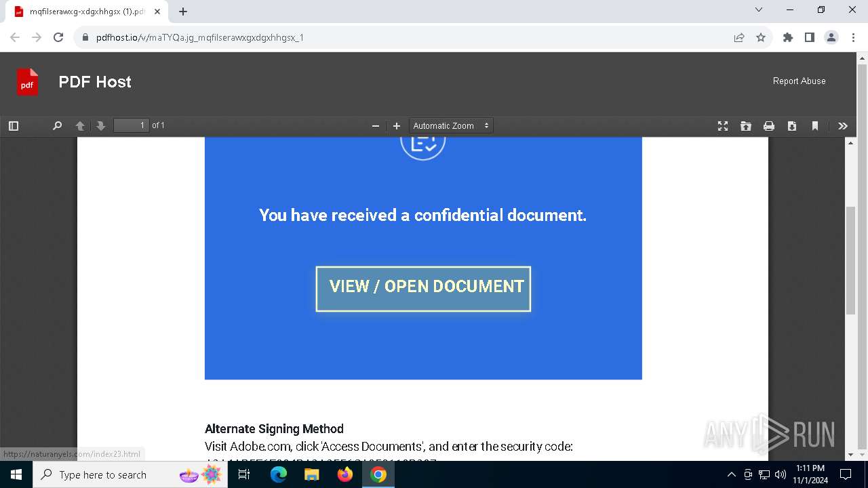Click PDF viewer scroll up arrow

[x=851, y=142]
